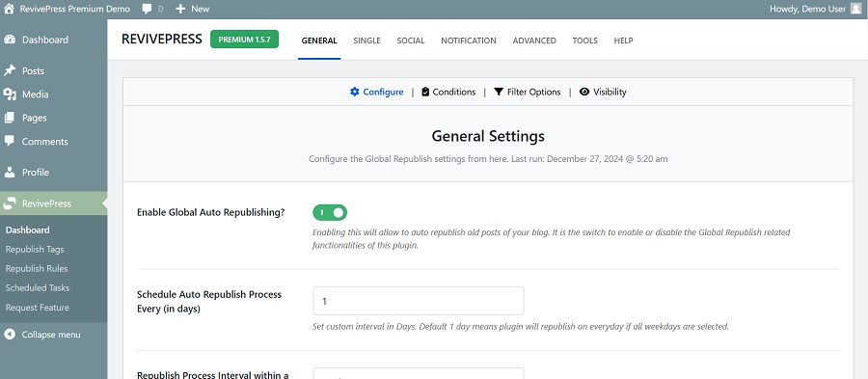Open RevivePress Premium Demo site link
The image size is (868, 379).
pyautogui.click(x=74, y=9)
